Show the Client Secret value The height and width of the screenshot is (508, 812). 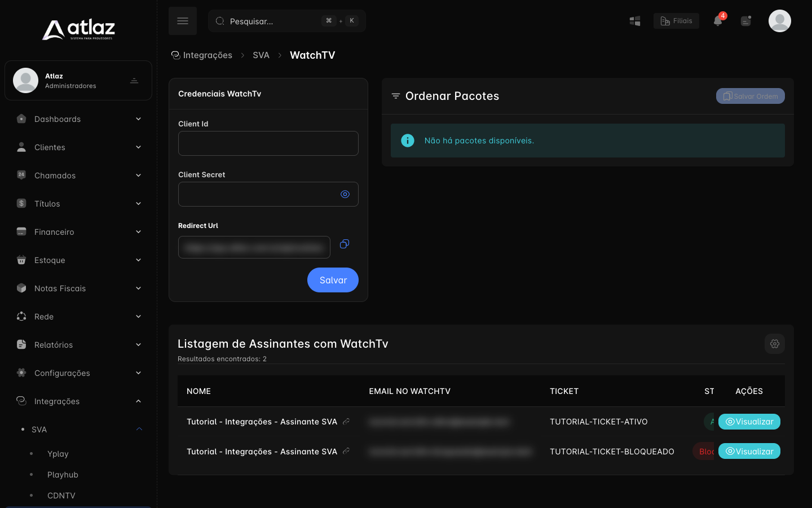tap(345, 194)
